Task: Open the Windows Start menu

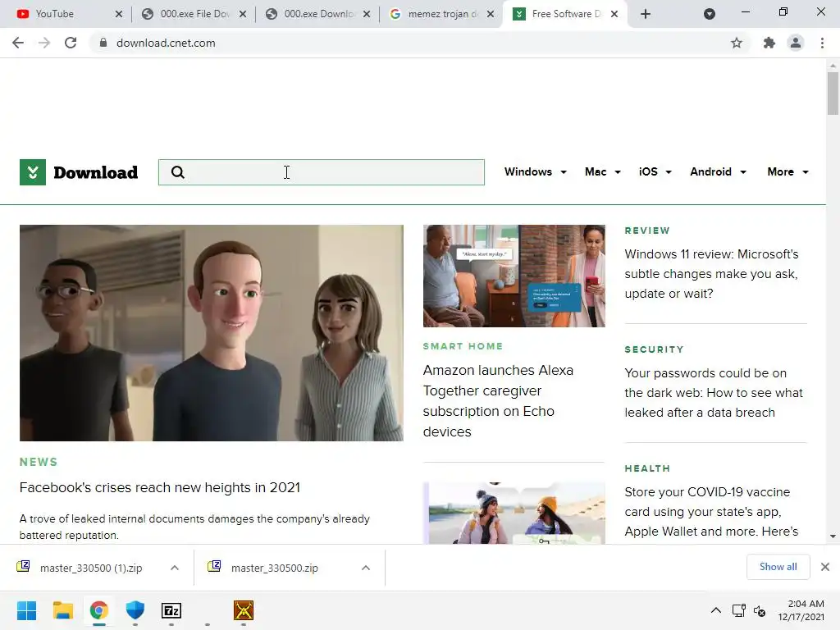Action: pos(26,610)
